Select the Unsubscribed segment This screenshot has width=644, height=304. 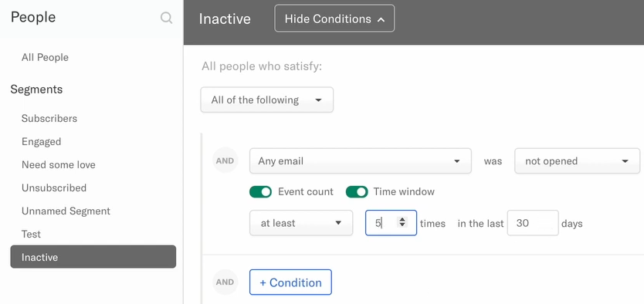tap(54, 188)
